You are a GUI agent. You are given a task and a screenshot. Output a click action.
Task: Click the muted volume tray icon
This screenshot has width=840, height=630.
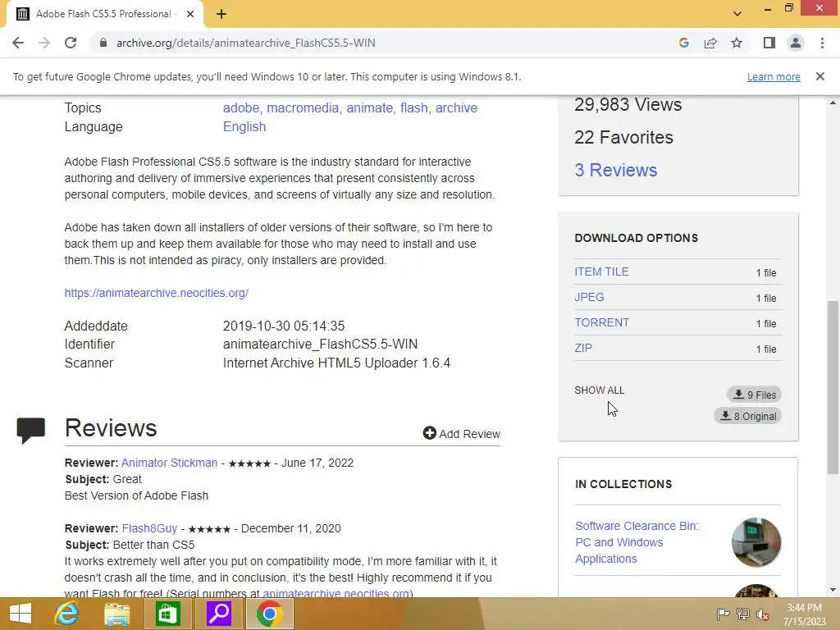[763, 614]
